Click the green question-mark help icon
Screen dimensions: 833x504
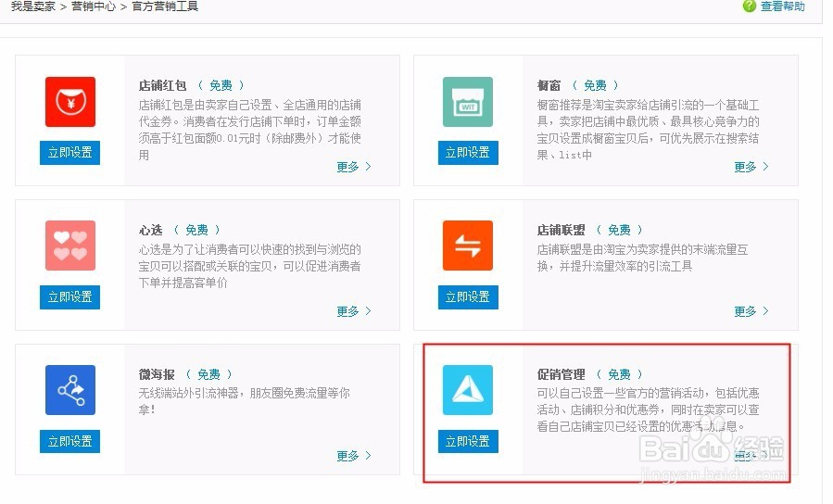tap(749, 6)
